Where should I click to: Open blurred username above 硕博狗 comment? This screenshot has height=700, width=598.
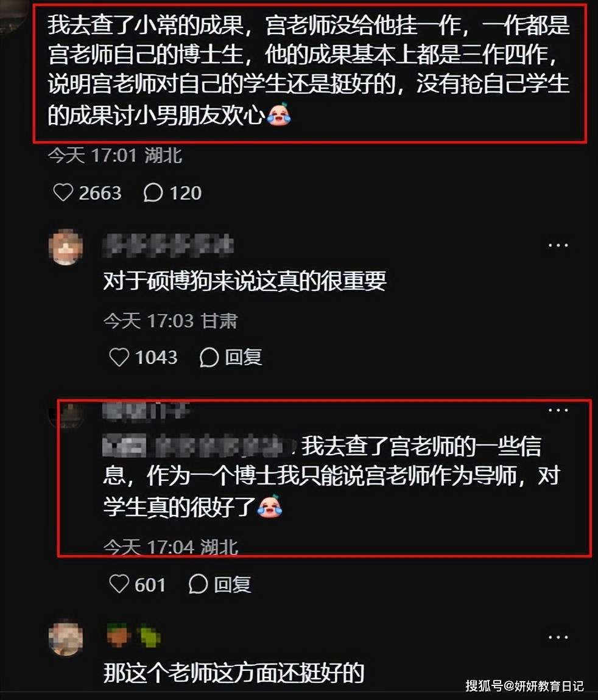(x=168, y=245)
